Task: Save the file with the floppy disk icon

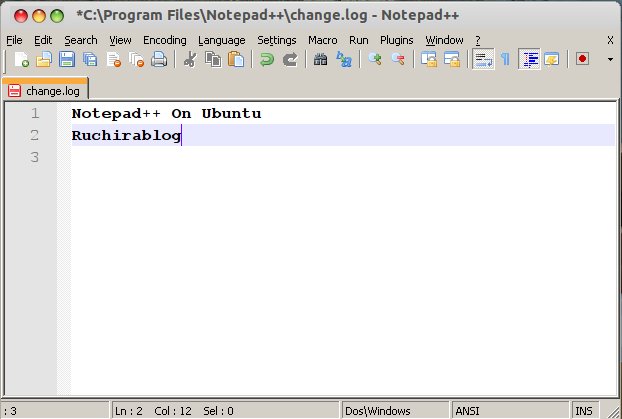Action: point(67,60)
